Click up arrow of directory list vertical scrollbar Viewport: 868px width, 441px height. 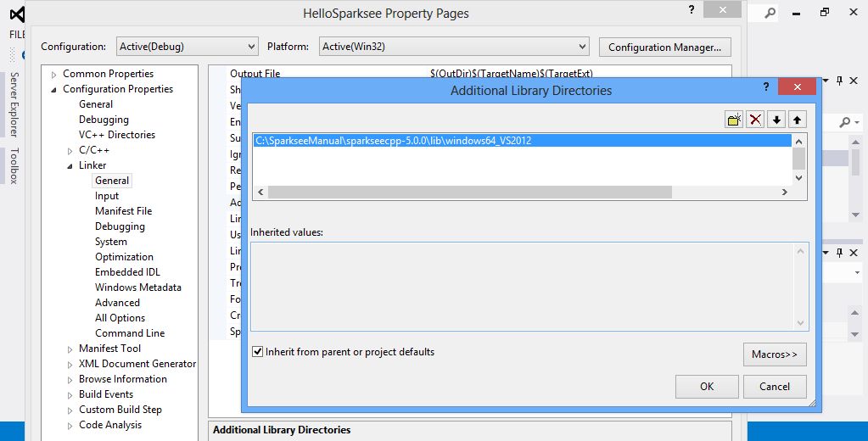(798, 142)
